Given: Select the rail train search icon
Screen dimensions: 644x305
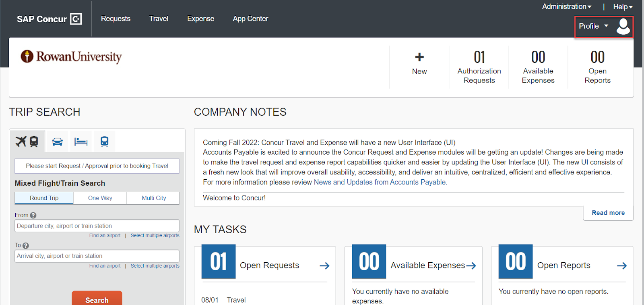Looking at the screenshot, I should tap(105, 141).
